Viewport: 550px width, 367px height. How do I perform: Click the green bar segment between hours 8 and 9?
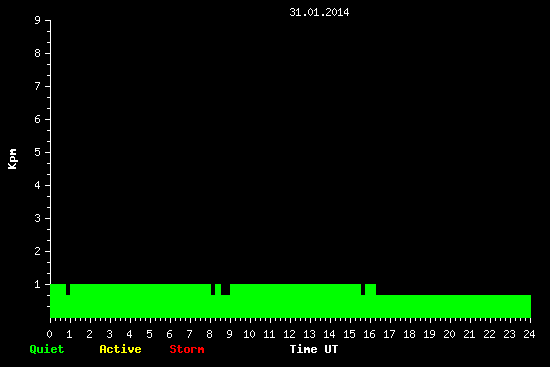click(218, 289)
